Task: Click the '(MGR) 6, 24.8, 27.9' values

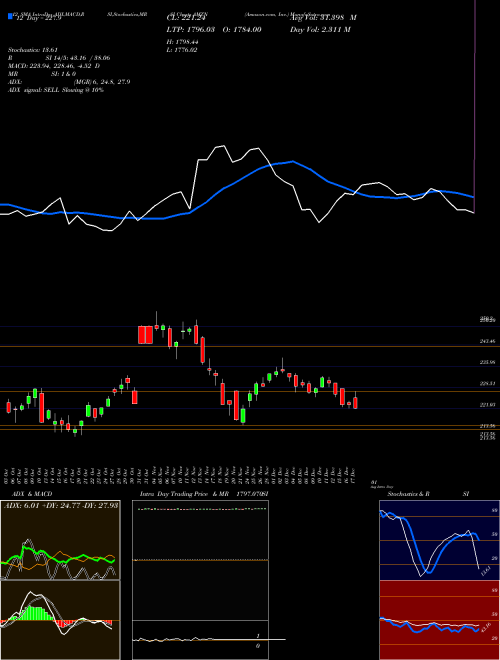Action: pos(102,82)
